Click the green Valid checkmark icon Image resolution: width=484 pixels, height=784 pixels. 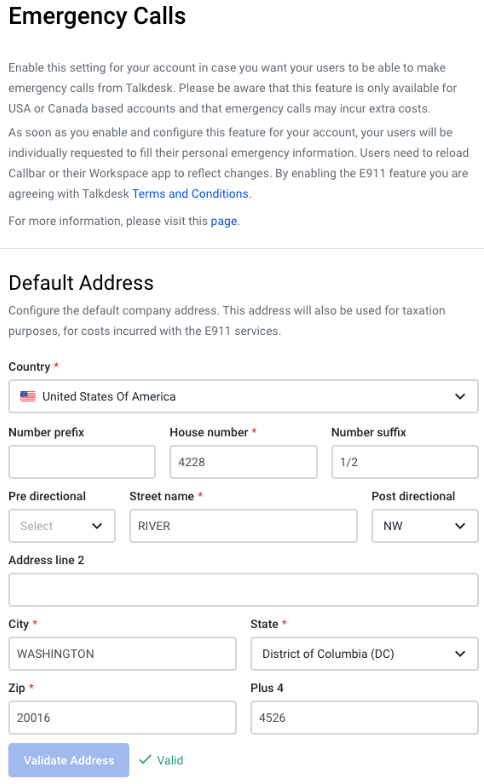145,760
